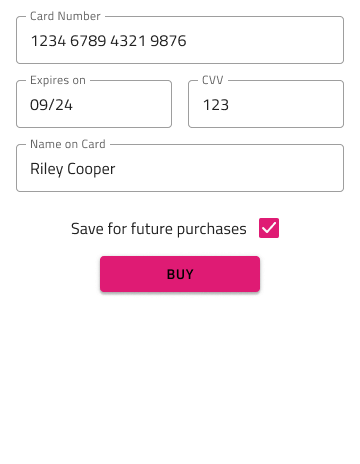Click the 123 security code value

216,105
